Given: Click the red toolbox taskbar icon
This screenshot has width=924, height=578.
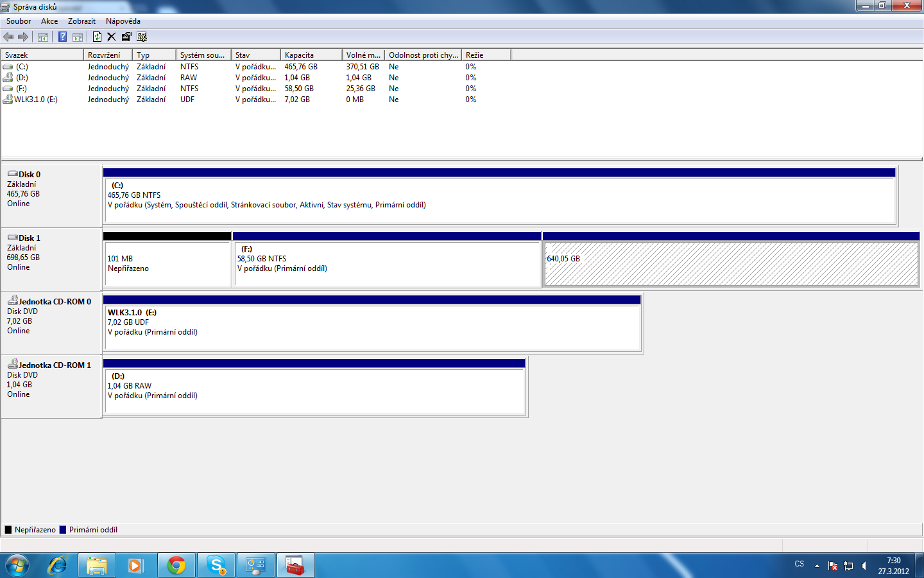Looking at the screenshot, I should [296, 565].
